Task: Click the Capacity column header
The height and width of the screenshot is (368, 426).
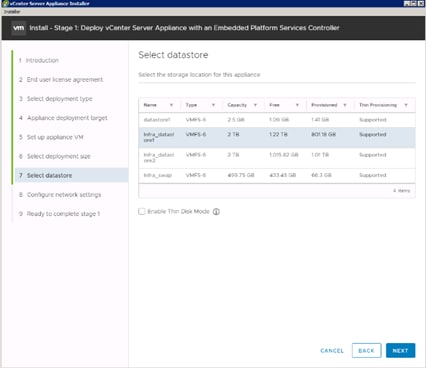Action: pos(237,105)
